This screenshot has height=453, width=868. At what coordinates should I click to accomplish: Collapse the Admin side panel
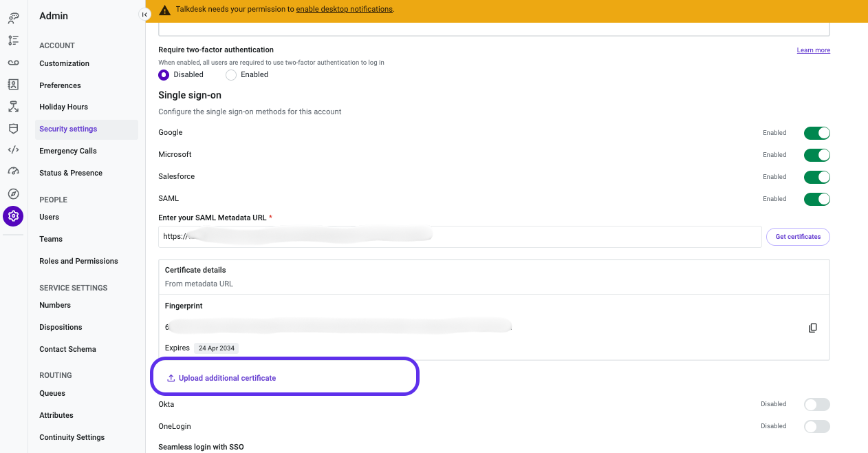(x=144, y=14)
